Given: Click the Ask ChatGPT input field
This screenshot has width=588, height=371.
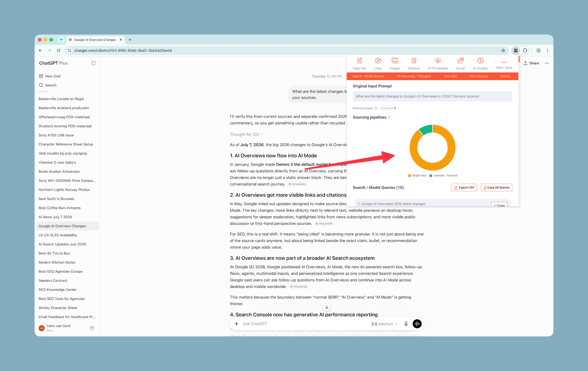Looking at the screenshot, I should tap(304, 324).
